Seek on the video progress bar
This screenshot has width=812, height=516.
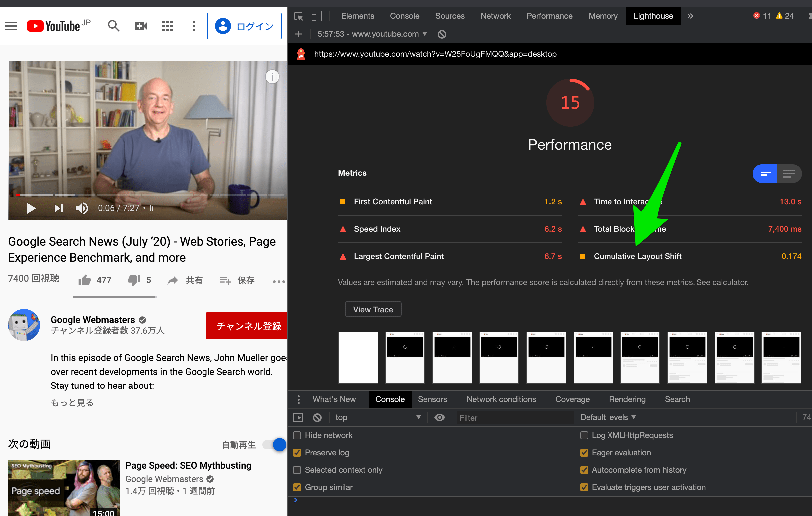(x=150, y=195)
